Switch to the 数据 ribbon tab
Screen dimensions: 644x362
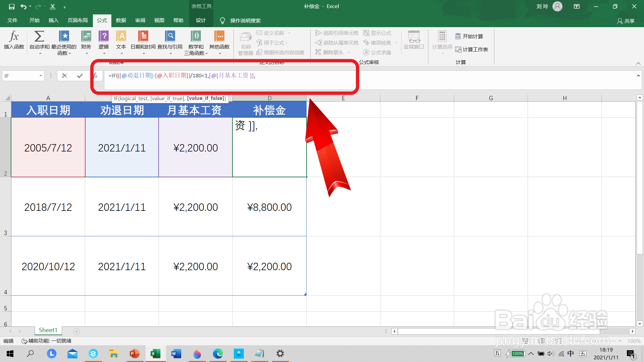coord(121,20)
